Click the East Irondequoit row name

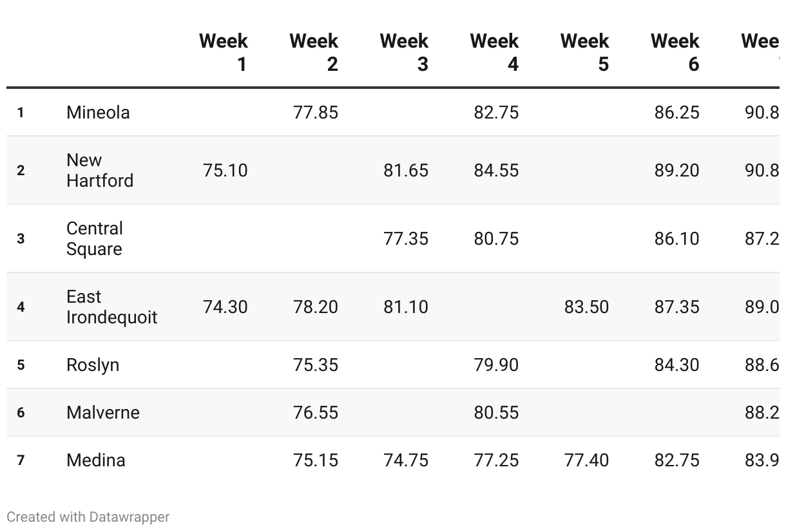[x=111, y=307]
